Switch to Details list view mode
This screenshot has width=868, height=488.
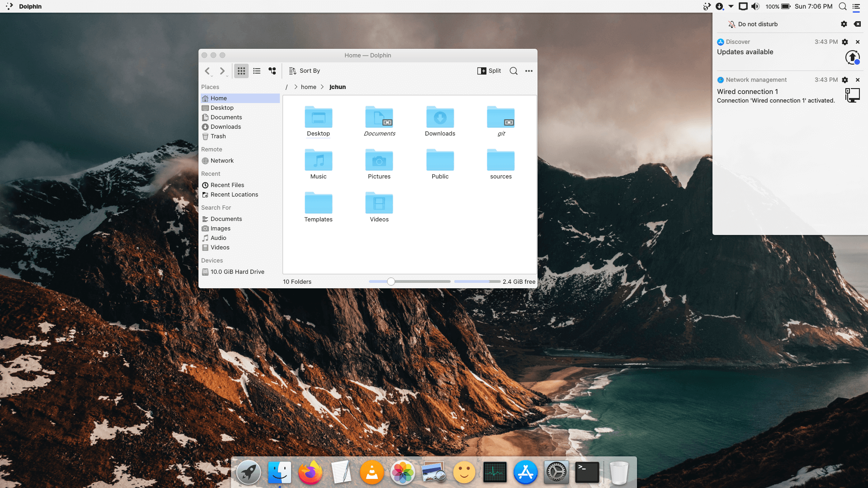pos(257,71)
